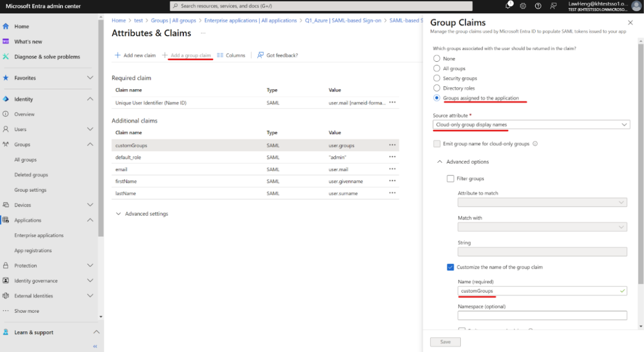Click Add new claim button

click(x=135, y=55)
